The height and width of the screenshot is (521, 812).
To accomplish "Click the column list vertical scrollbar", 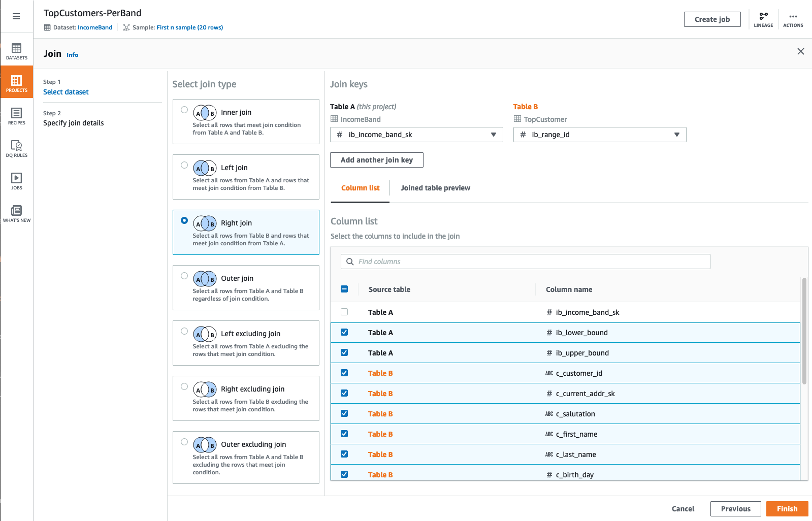I will [x=804, y=330].
